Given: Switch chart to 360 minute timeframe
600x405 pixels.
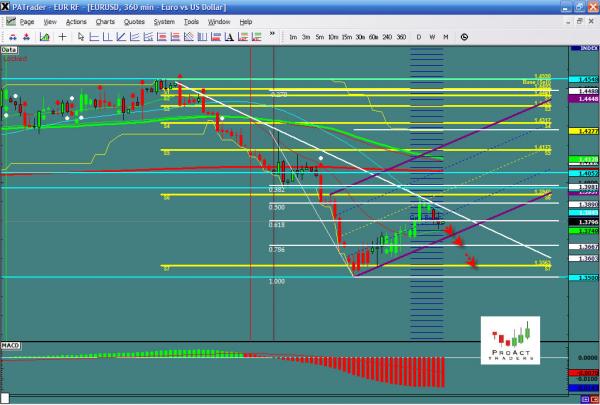Looking at the screenshot, I should click(401, 37).
